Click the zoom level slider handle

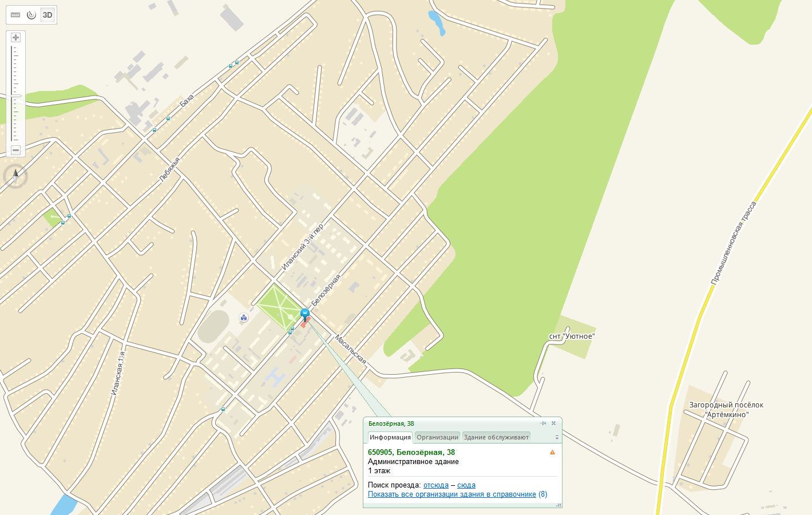pos(16,96)
